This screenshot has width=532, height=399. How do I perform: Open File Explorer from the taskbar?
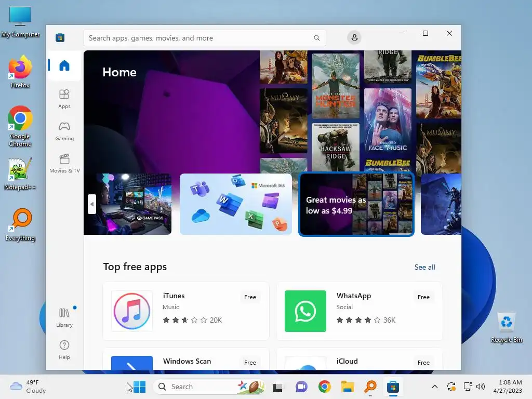click(x=348, y=387)
